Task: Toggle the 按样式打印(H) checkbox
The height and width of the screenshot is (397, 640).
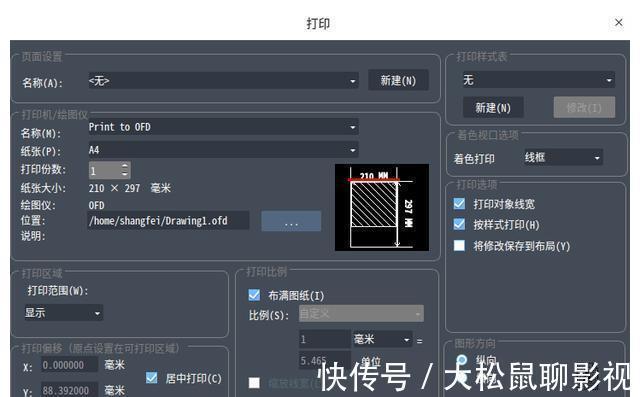Action: [x=459, y=224]
